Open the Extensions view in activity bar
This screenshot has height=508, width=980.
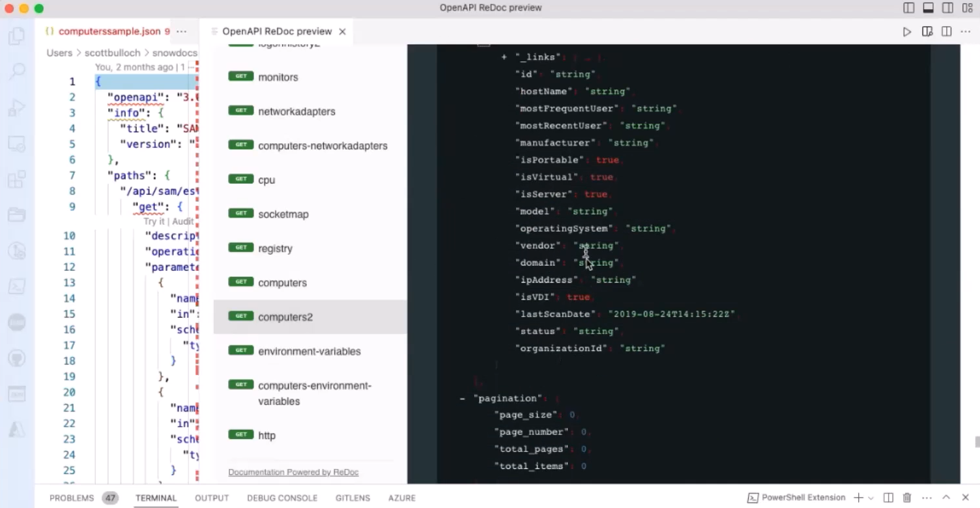(x=17, y=178)
